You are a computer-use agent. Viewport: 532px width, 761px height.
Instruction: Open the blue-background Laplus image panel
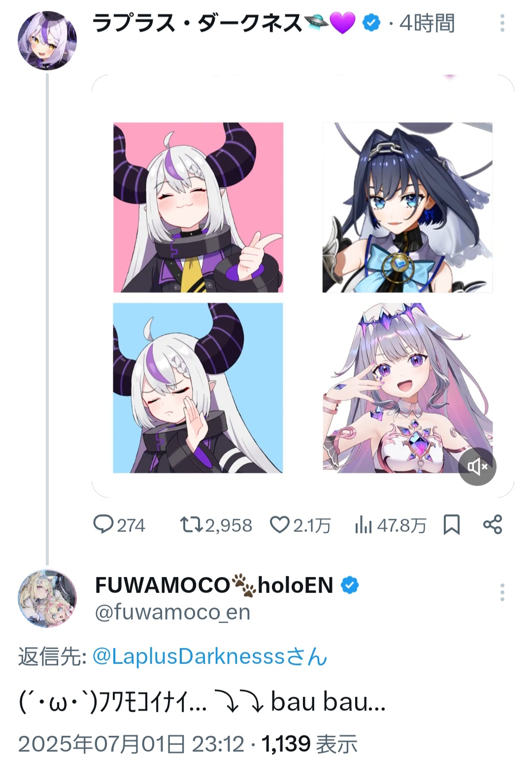[x=198, y=388]
